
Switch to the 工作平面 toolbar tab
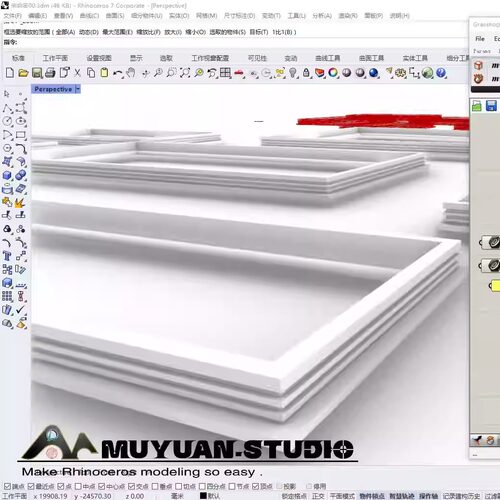[55, 58]
